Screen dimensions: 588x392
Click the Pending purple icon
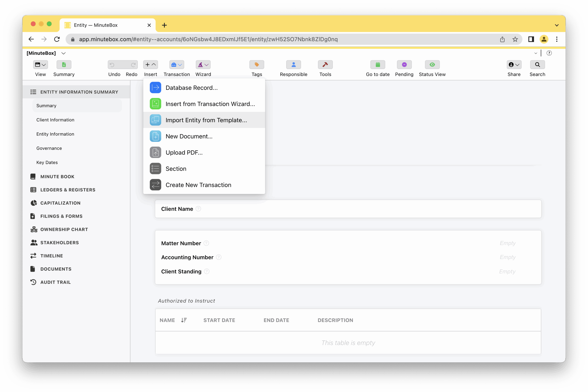click(x=404, y=65)
